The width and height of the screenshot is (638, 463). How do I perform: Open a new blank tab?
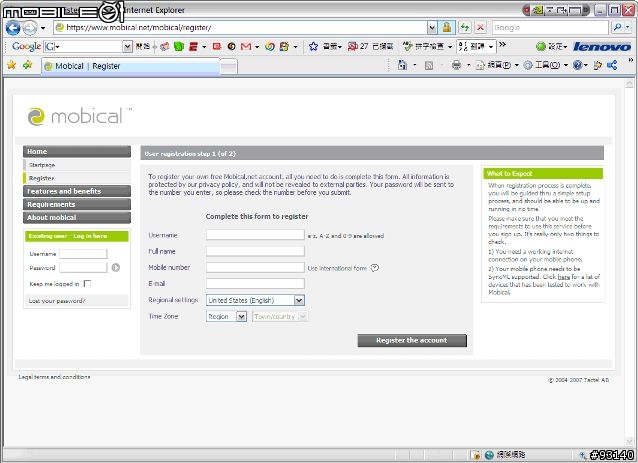(229, 66)
